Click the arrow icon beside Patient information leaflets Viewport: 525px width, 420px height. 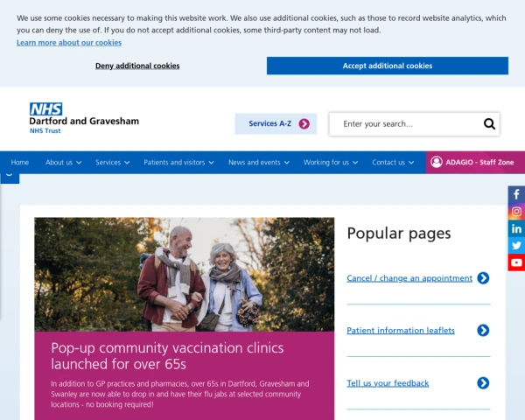pos(483,330)
